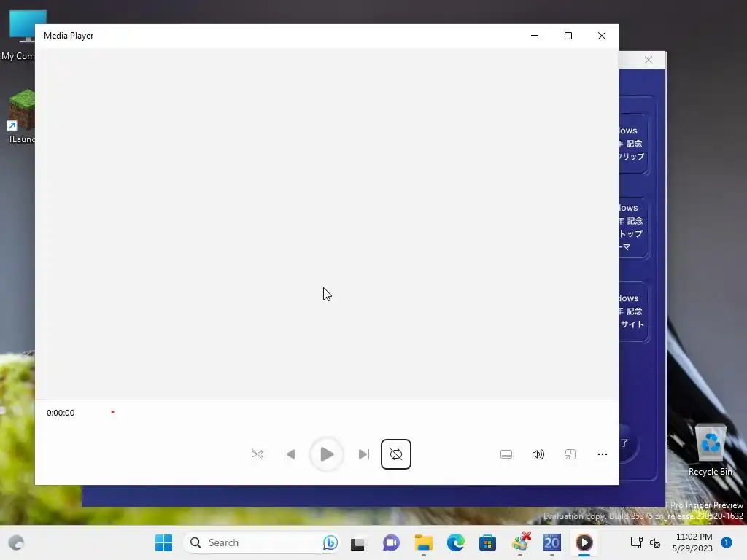Click the first Windows 記念 card in blue window

click(x=632, y=144)
